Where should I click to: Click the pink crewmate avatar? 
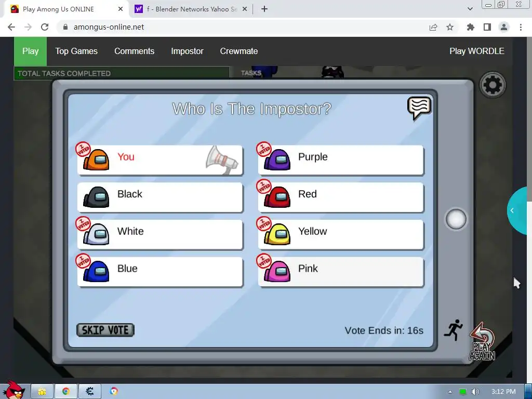coord(277,271)
